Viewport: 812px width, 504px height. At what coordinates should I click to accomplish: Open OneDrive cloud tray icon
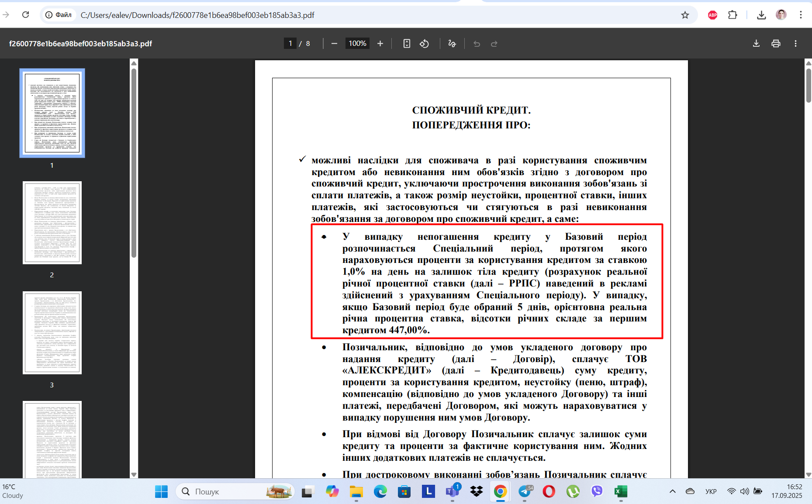click(690, 491)
